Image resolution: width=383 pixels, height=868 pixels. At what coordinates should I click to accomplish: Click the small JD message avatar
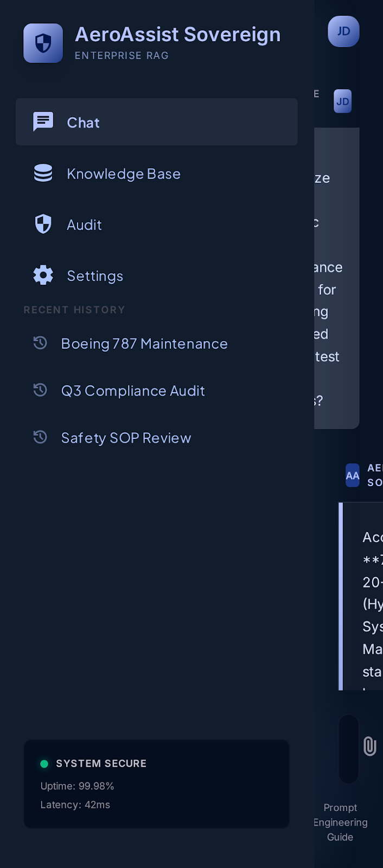343,101
